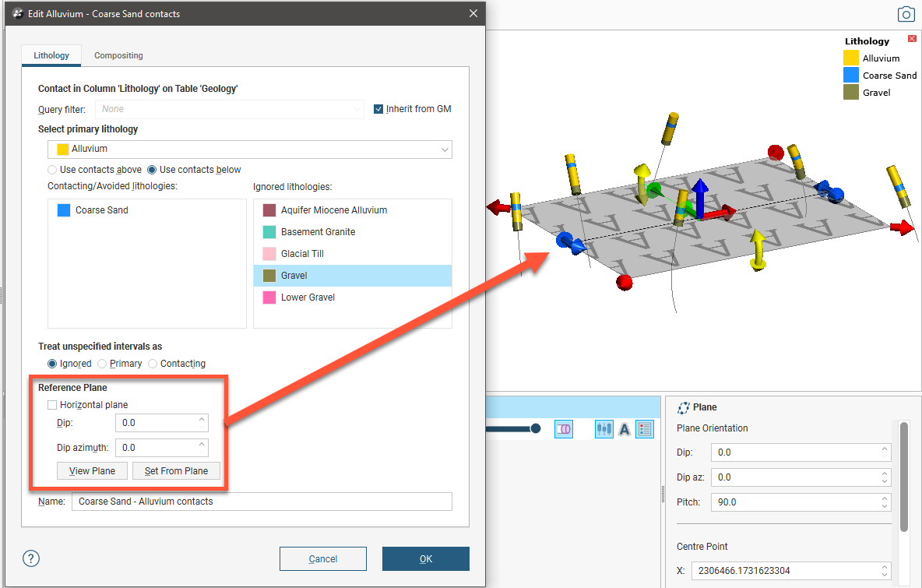
Task: Enable the Horizontal plane checkbox
Action: click(x=52, y=405)
